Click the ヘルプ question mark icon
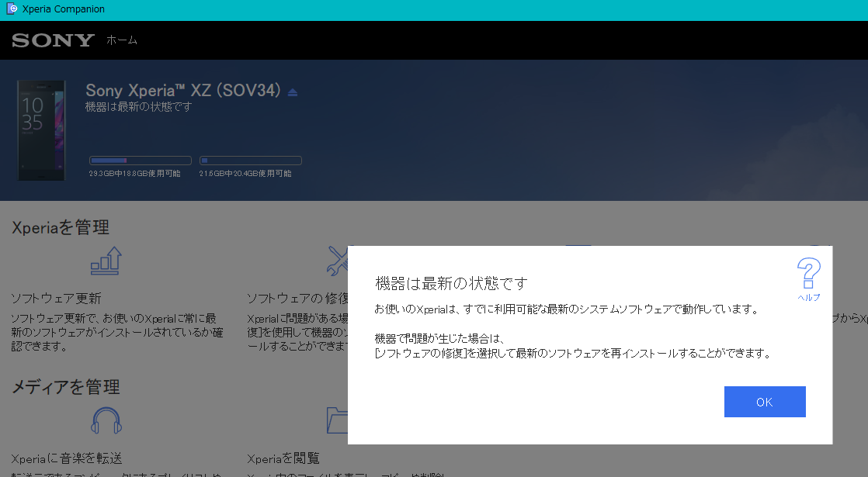Image resolution: width=868 pixels, height=477 pixels. click(x=810, y=273)
